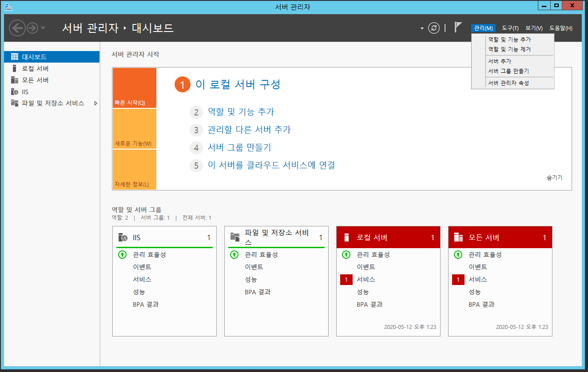Open dropdown arrow left of refresh
Screen dimensions: 588x372
tap(422, 28)
